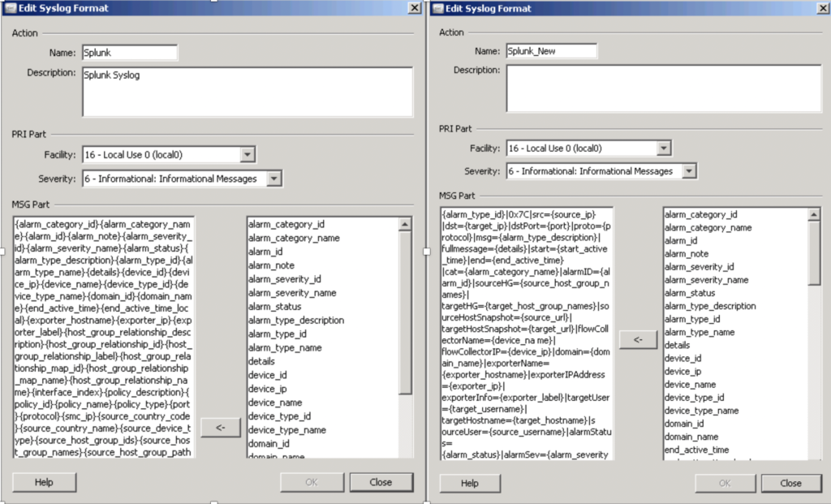Click the Name field containing Splunk

click(129, 53)
